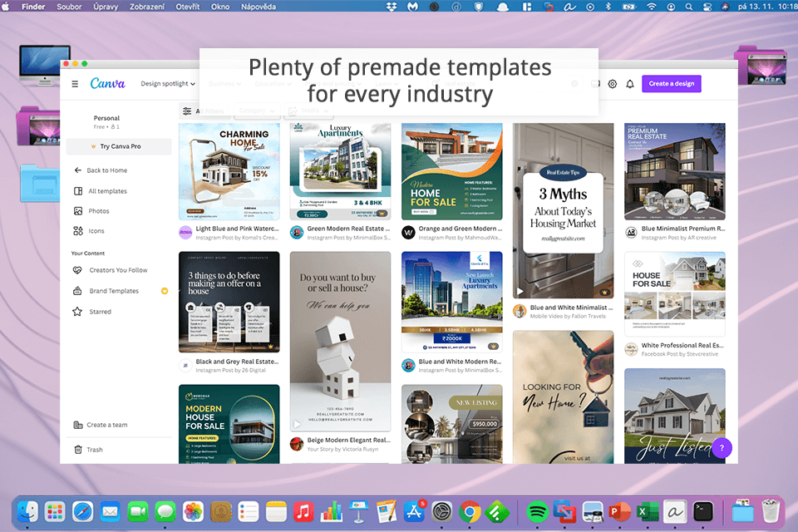Viewport: 798px width, 532px height.
Task: Open the All filters icon
Action: (x=187, y=111)
